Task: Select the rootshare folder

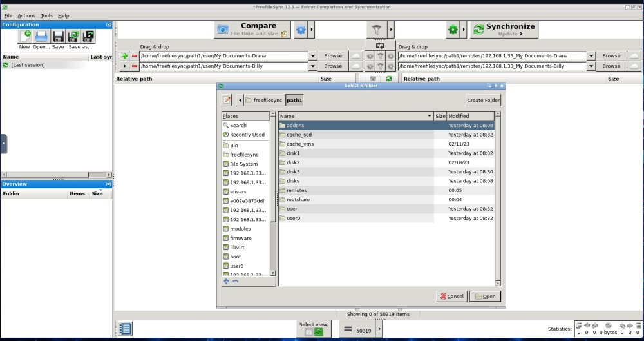Action: (x=386, y=199)
